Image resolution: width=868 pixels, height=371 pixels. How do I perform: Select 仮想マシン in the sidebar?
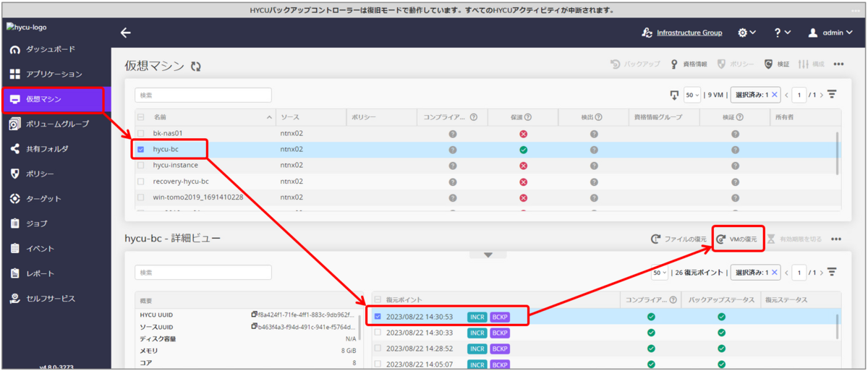click(54, 99)
